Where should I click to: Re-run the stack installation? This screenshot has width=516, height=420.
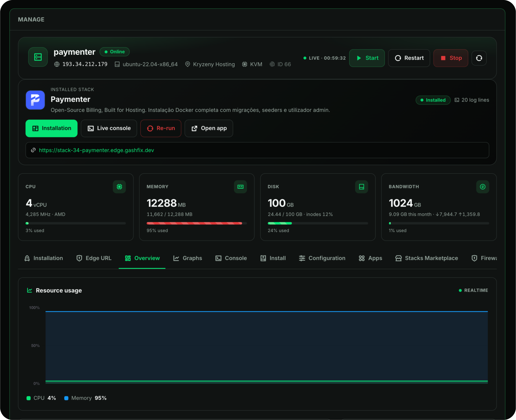161,129
